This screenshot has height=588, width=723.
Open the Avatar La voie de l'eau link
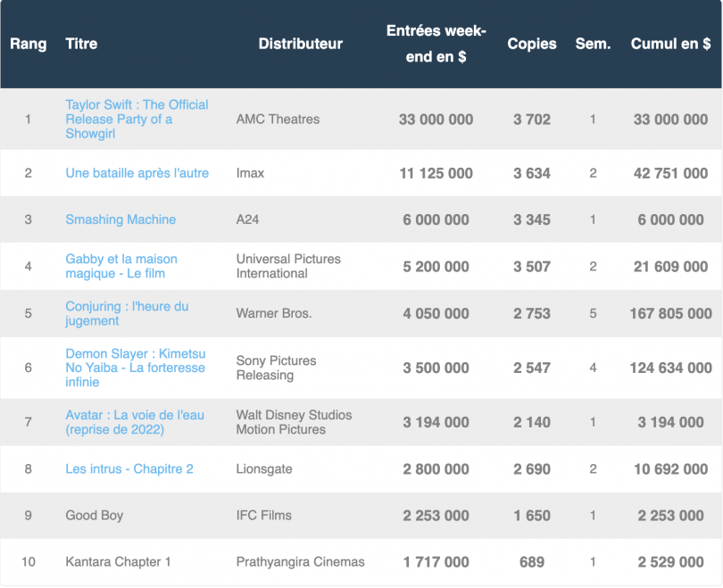tap(132, 422)
